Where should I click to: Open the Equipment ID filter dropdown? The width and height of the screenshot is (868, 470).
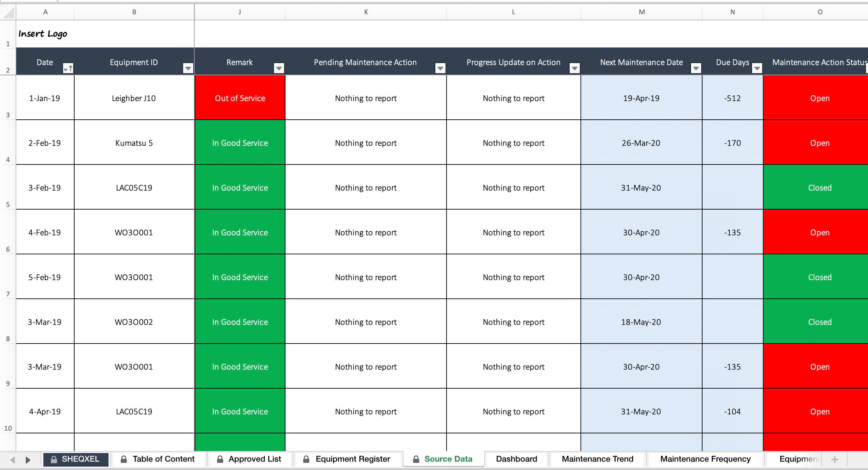tap(188, 68)
